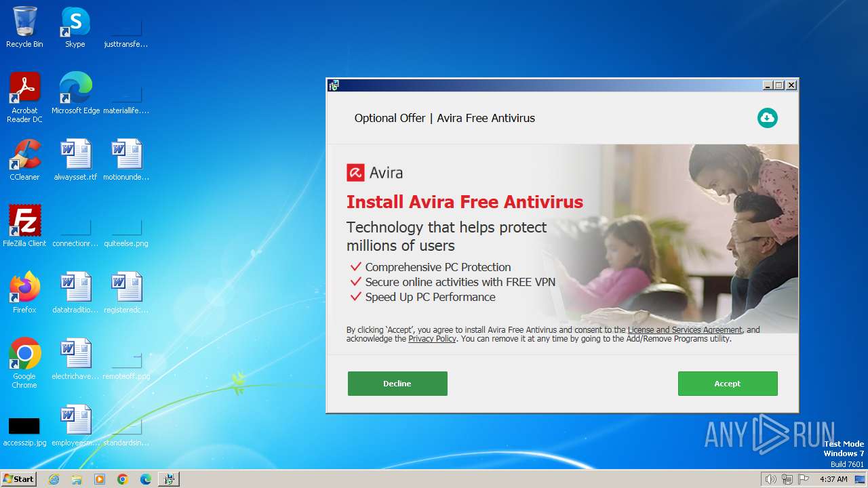The height and width of the screenshot is (488, 868).
Task: Decline the Avira optional offer
Action: click(397, 384)
